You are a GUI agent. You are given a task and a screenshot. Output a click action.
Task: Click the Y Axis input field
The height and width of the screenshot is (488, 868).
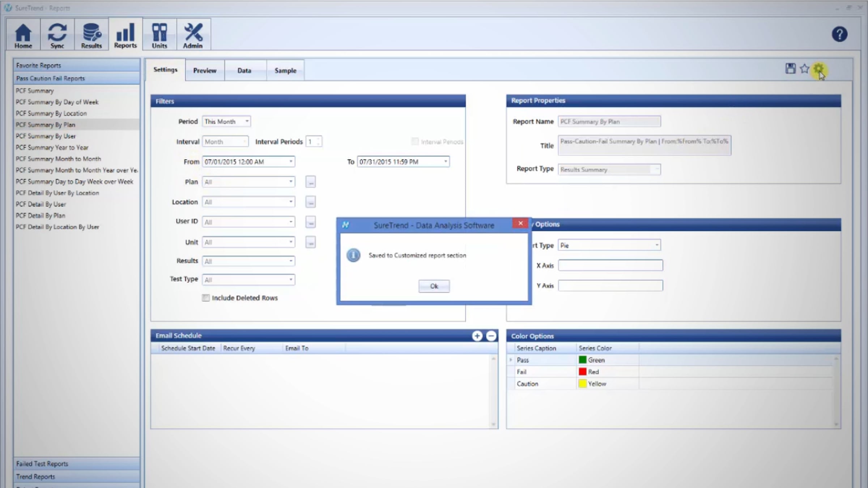[x=610, y=286]
